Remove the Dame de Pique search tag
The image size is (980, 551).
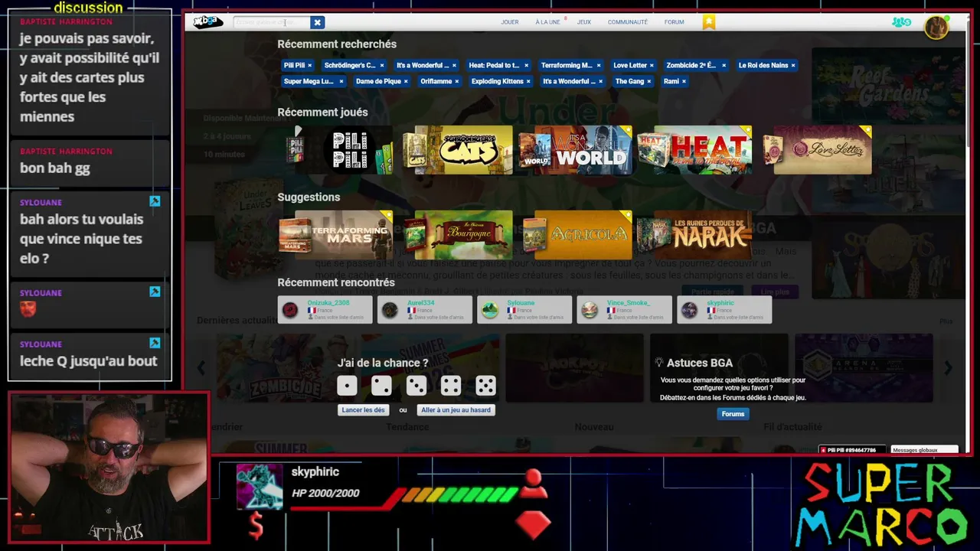coord(406,81)
